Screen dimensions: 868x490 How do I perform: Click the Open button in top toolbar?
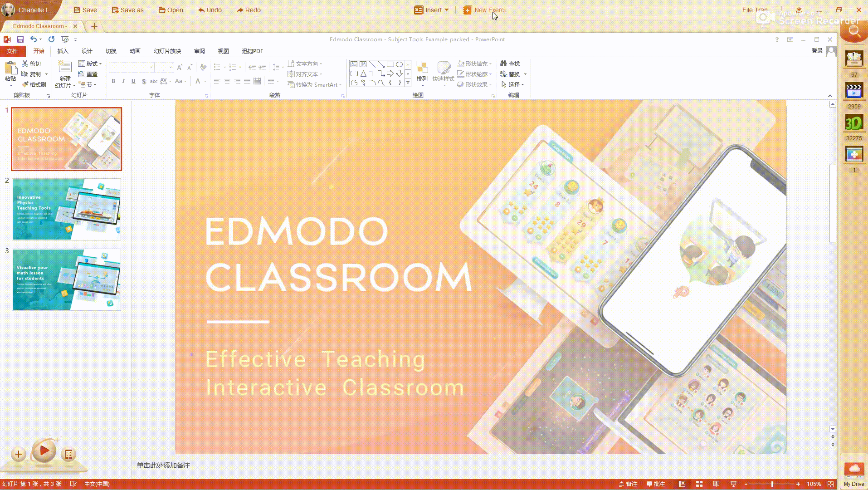(171, 10)
